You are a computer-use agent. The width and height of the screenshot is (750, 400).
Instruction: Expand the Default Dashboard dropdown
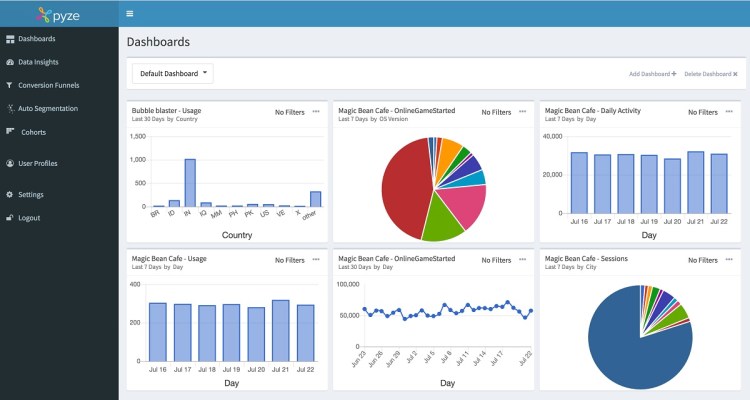click(173, 73)
